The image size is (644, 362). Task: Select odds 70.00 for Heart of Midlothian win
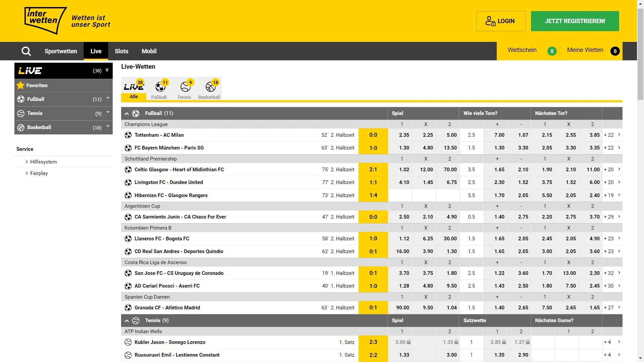click(447, 170)
